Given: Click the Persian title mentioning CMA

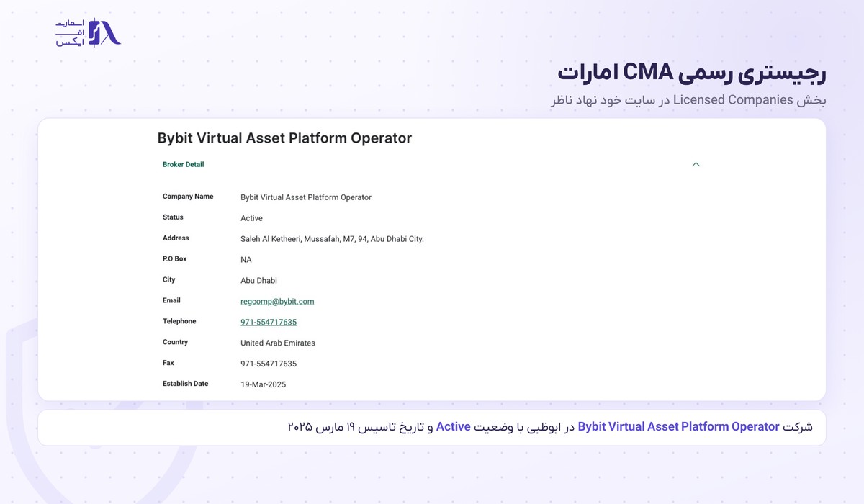Looking at the screenshot, I should pyautogui.click(x=691, y=73).
